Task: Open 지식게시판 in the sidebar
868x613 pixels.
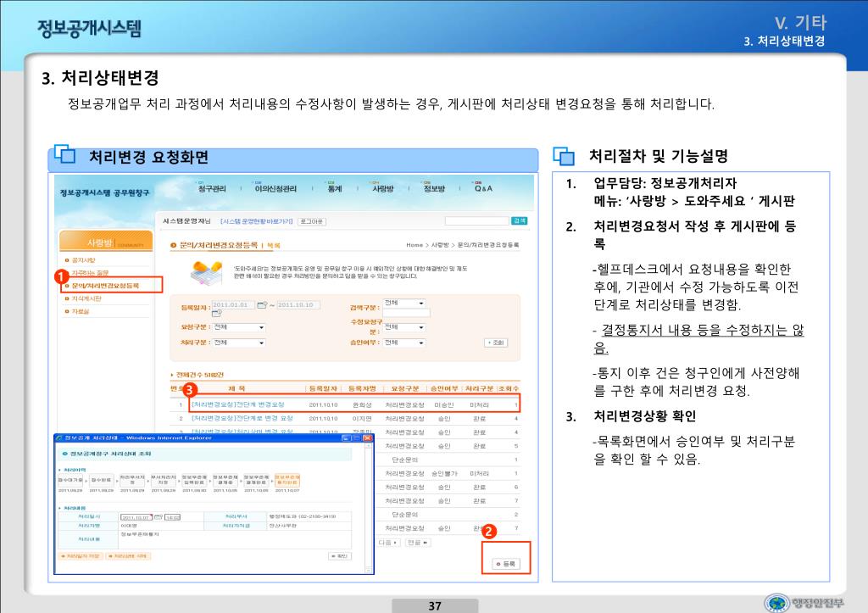Action: (86, 298)
